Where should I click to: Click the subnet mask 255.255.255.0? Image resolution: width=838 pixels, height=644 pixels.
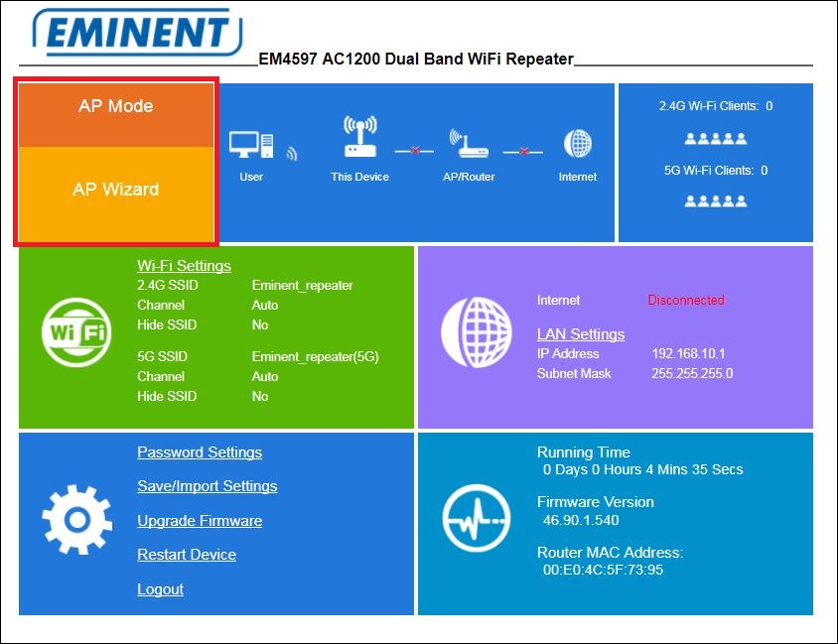[x=692, y=373]
